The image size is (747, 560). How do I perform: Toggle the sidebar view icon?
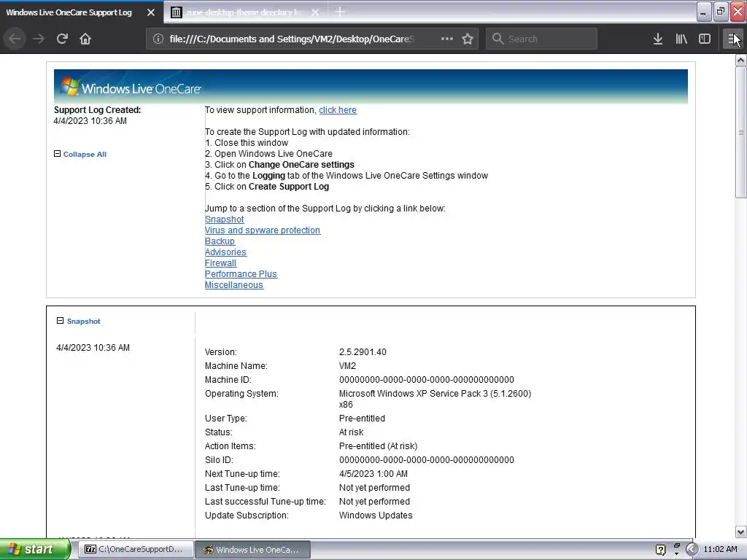pyautogui.click(x=705, y=39)
